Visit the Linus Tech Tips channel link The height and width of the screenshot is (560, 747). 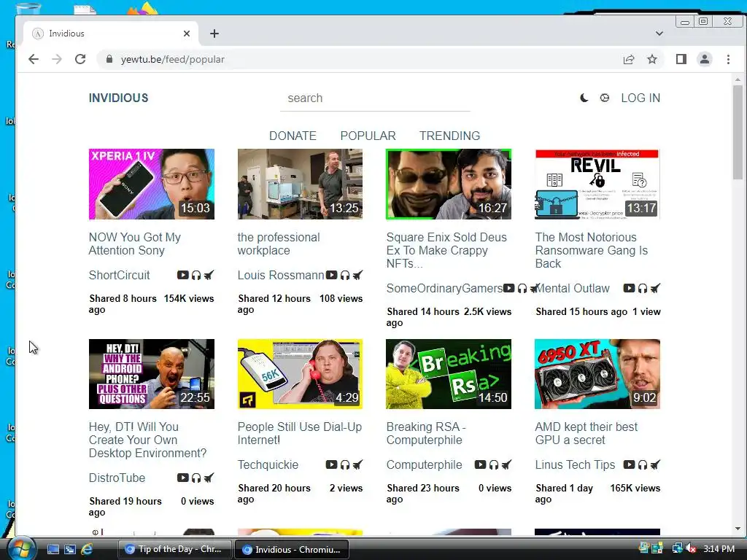pyautogui.click(x=575, y=464)
